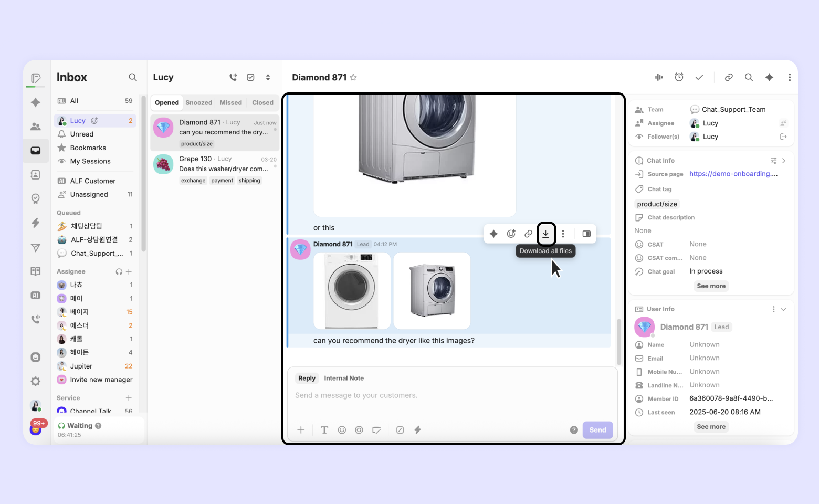The height and width of the screenshot is (504, 819).
Task: Switch to the Missed tab
Action: pyautogui.click(x=231, y=103)
